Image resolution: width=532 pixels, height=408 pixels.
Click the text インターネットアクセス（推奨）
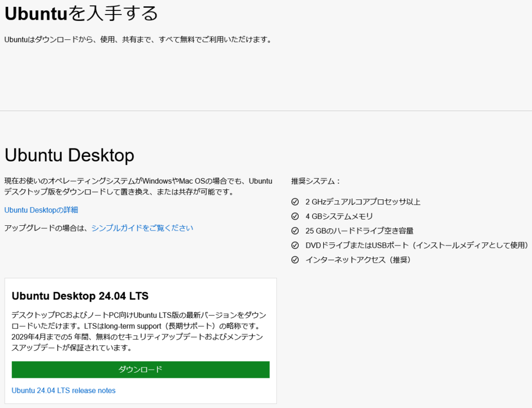pos(360,260)
